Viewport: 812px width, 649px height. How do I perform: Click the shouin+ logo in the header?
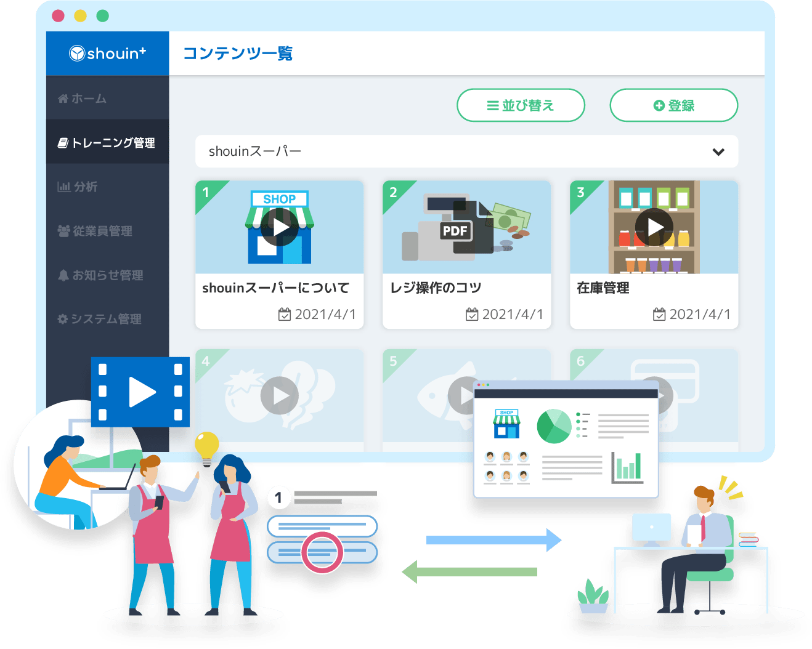tap(108, 54)
